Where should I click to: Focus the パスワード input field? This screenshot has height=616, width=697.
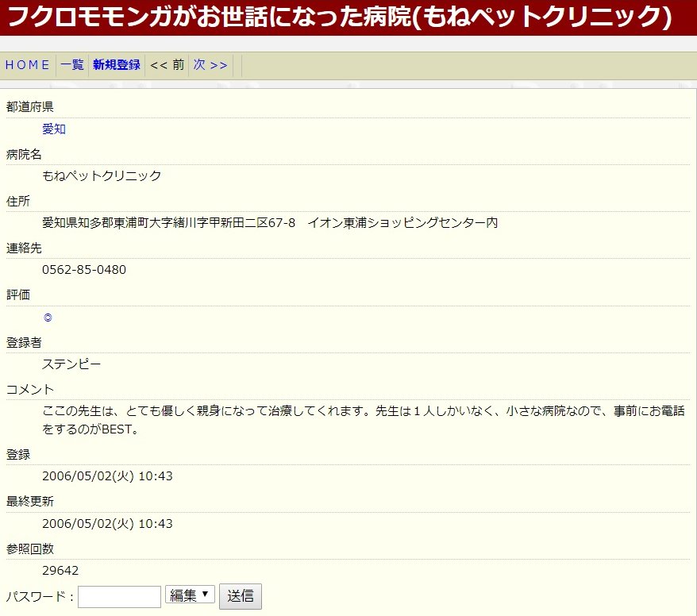tap(119, 596)
